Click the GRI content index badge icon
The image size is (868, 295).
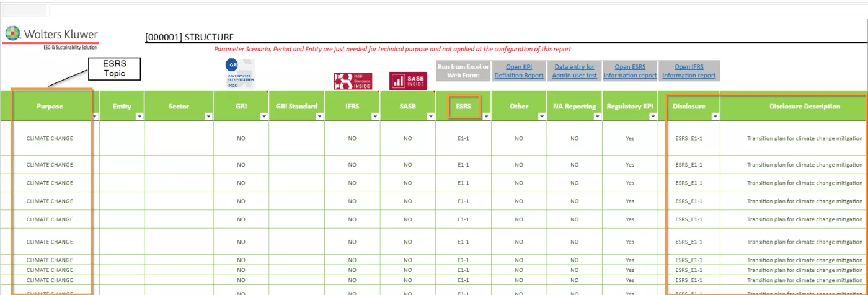[240, 74]
